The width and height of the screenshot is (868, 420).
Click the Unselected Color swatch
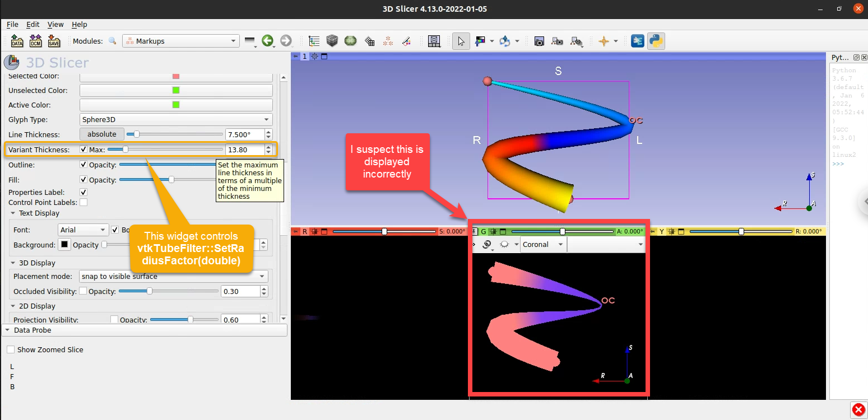[176, 90]
